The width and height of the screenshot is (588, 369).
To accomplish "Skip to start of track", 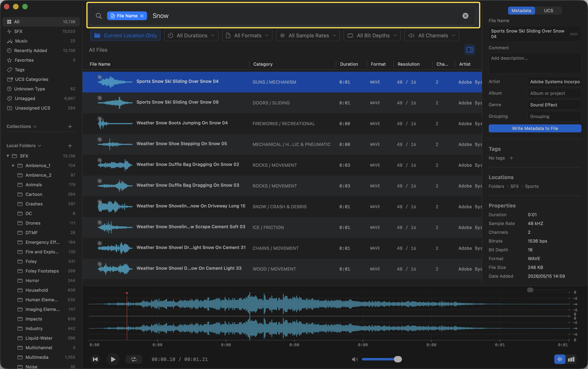I will pos(95,359).
